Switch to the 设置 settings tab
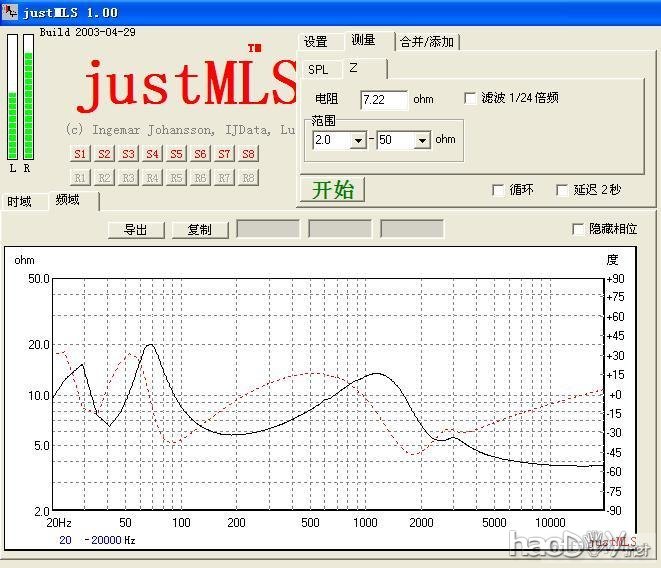The image size is (661, 568). click(x=316, y=42)
